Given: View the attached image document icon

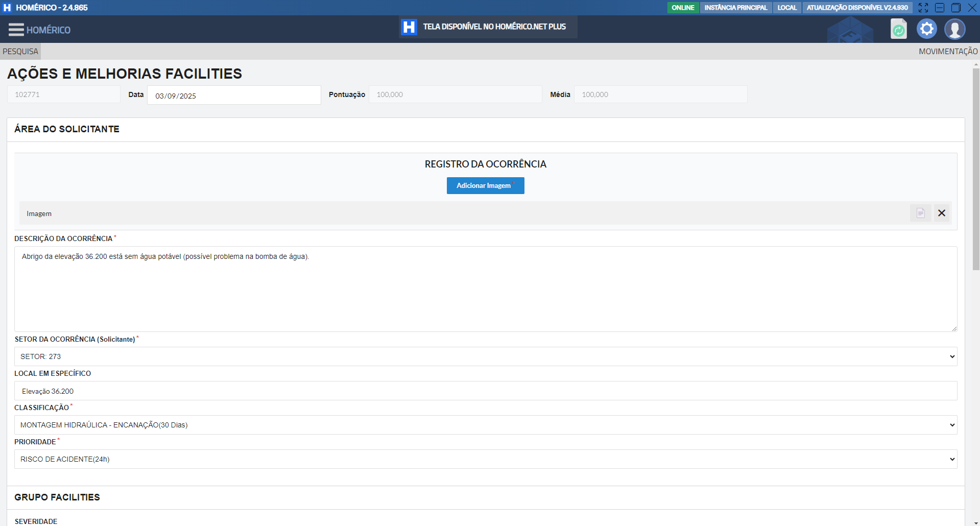Looking at the screenshot, I should tap(920, 213).
